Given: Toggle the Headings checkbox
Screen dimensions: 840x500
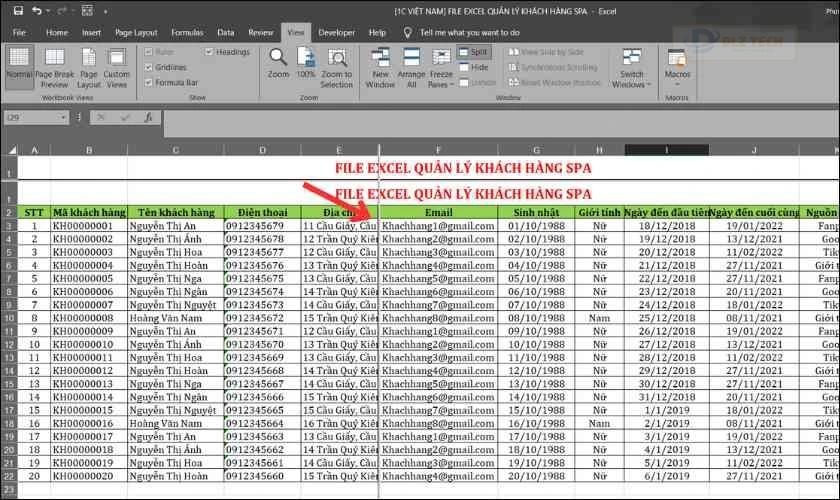Looking at the screenshot, I should [x=209, y=52].
